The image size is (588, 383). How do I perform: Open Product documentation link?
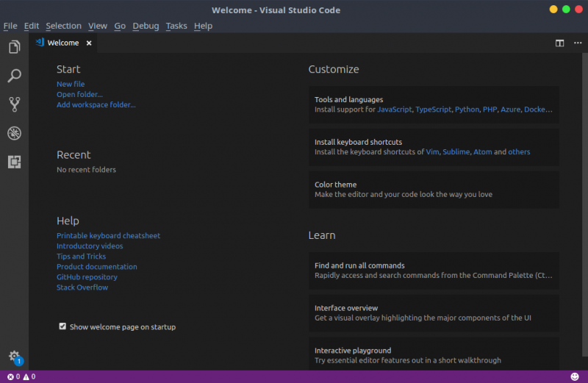click(x=97, y=267)
